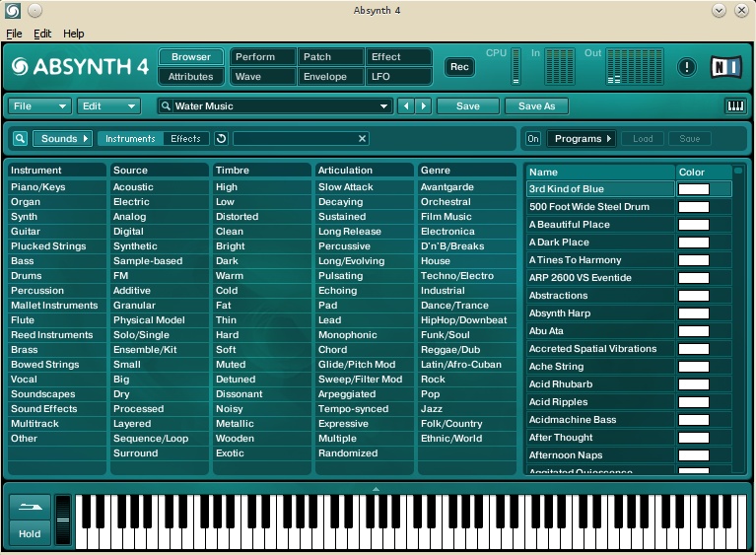The width and height of the screenshot is (756, 555).
Task: Select the Synth instrument tag
Action: pyautogui.click(x=57, y=217)
